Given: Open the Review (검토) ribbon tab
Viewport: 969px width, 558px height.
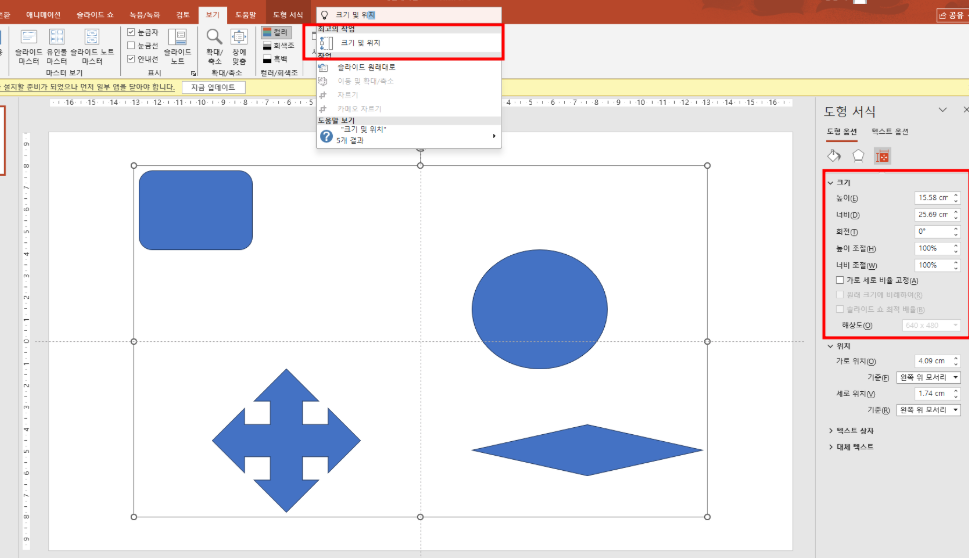Looking at the screenshot, I should coord(183,15).
